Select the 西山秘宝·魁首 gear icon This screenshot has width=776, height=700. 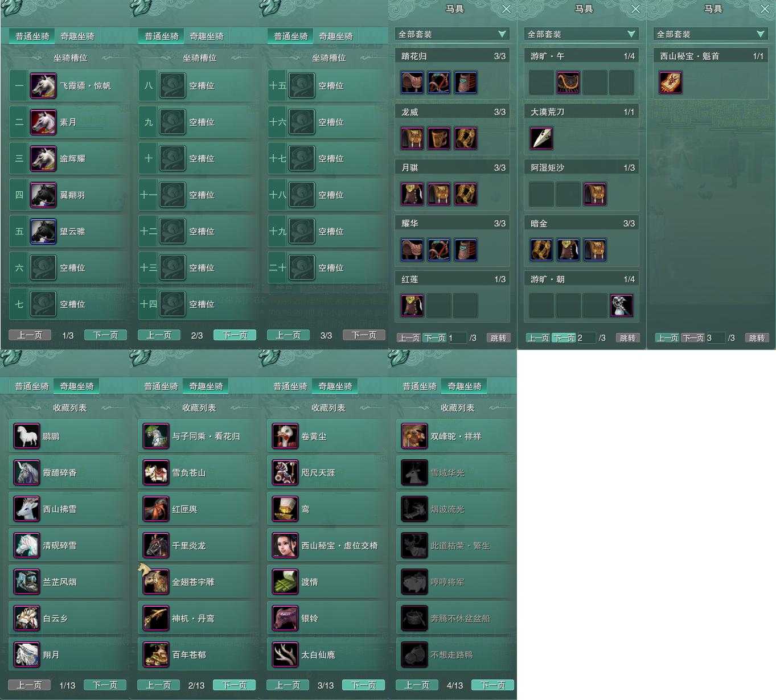tap(670, 82)
